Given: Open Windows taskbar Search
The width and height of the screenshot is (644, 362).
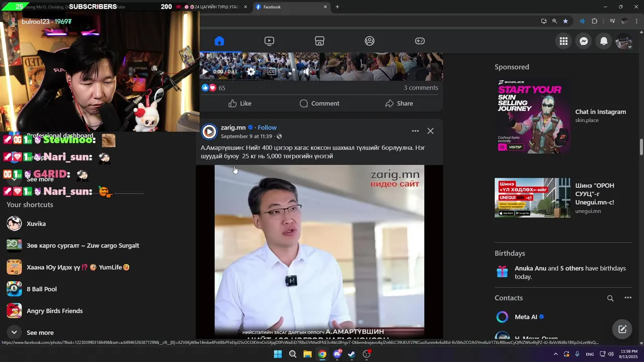Looking at the screenshot, I should pos(292,354).
